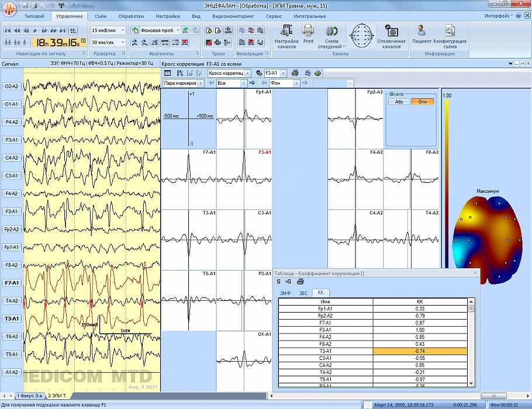This screenshot has width=532, height=409.
Task: Open the Настройка каналов channel settings
Action: [286, 36]
